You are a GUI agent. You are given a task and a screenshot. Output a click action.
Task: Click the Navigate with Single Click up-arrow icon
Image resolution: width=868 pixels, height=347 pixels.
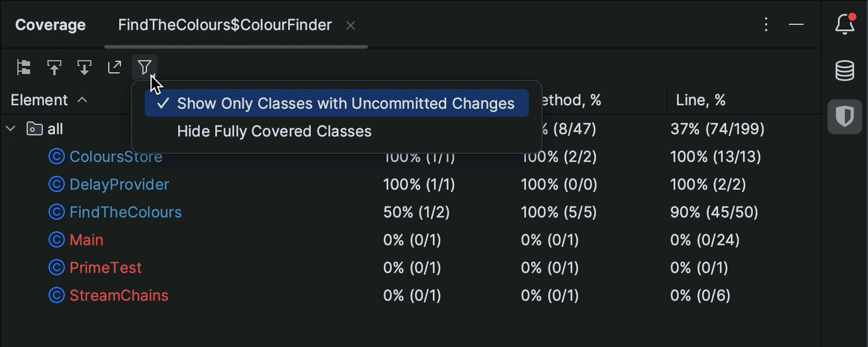[x=54, y=68]
